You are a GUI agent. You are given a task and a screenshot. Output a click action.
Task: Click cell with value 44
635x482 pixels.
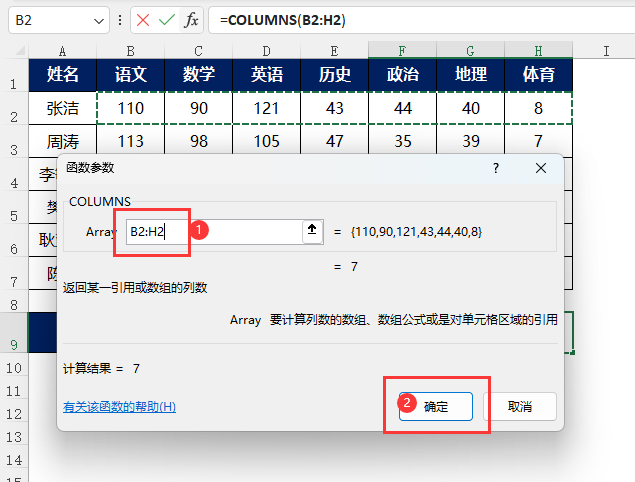403,108
